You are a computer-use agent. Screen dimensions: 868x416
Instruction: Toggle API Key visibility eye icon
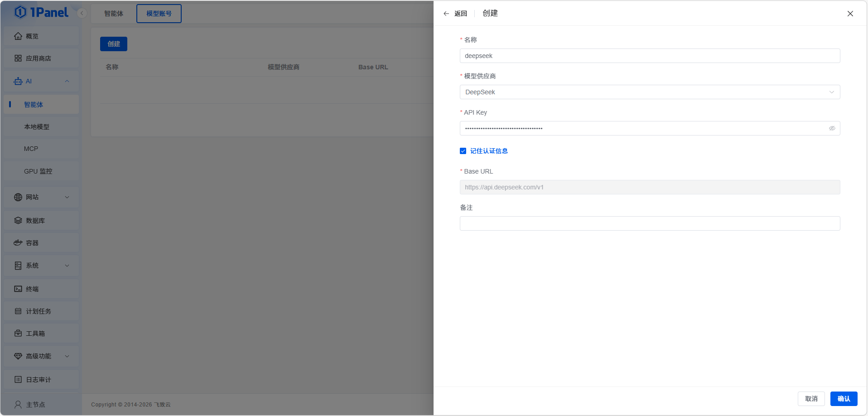pyautogui.click(x=832, y=128)
